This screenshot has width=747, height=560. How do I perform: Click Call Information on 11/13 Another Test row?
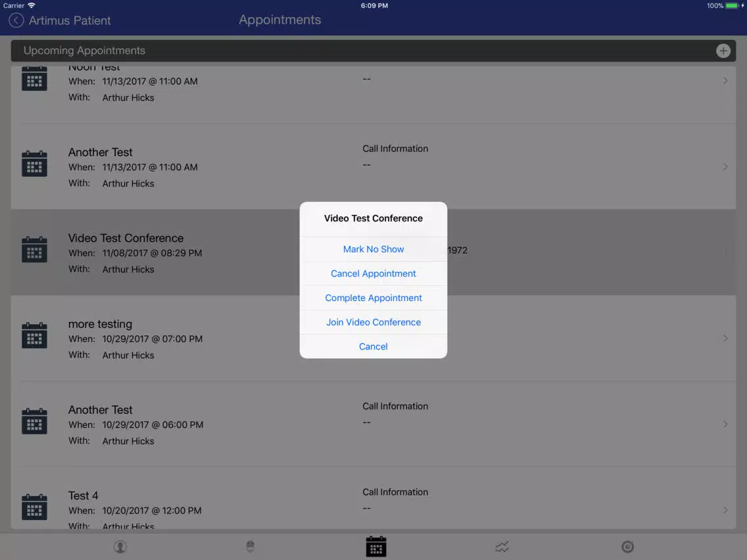coord(395,149)
